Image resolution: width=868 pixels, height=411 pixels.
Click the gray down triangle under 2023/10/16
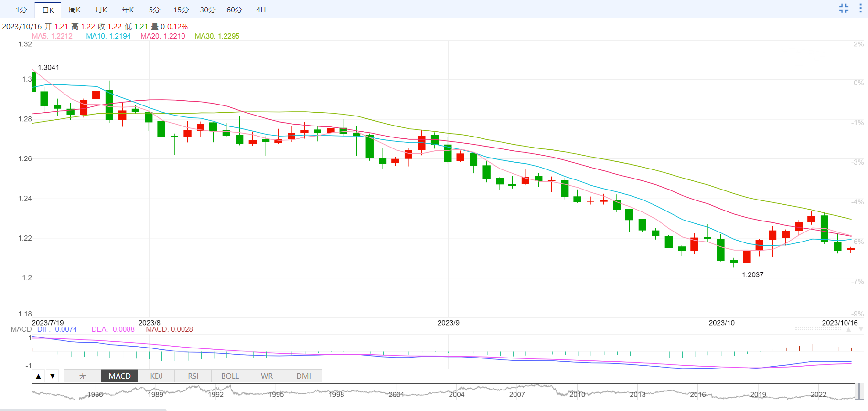861,330
